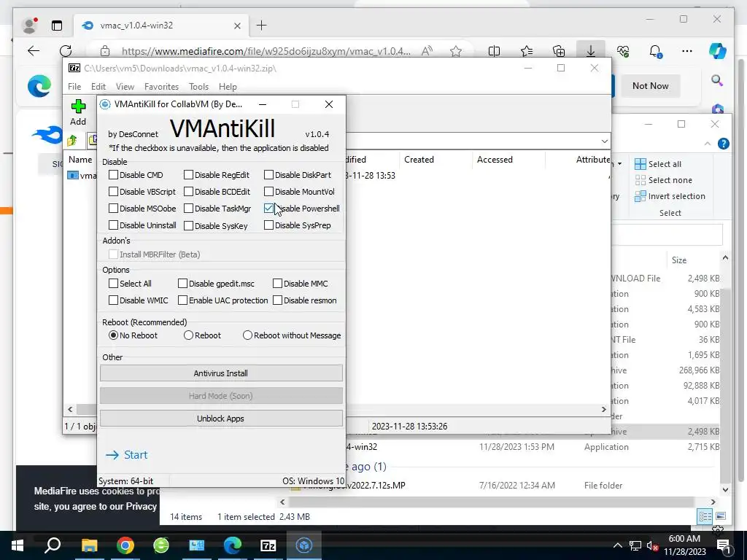Check Disable CMD checkbox
Screen dimensions: 747x560
pos(113,175)
